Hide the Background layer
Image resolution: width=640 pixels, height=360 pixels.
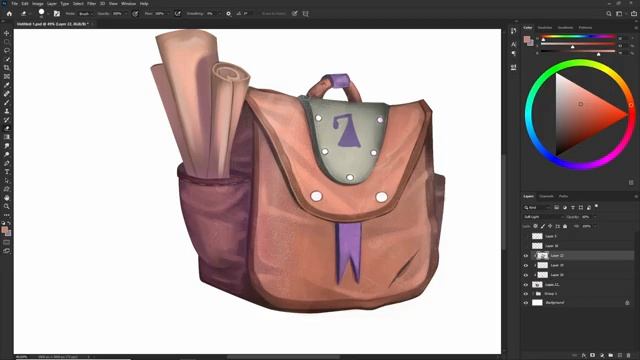[x=526, y=303]
